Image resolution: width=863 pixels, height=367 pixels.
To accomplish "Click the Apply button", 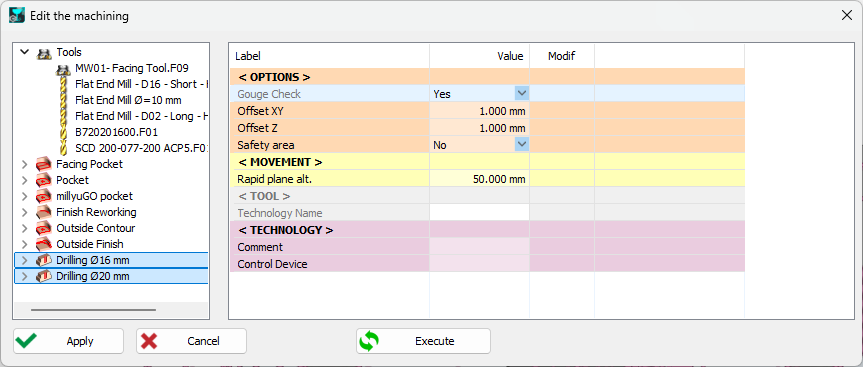I will point(68,341).
